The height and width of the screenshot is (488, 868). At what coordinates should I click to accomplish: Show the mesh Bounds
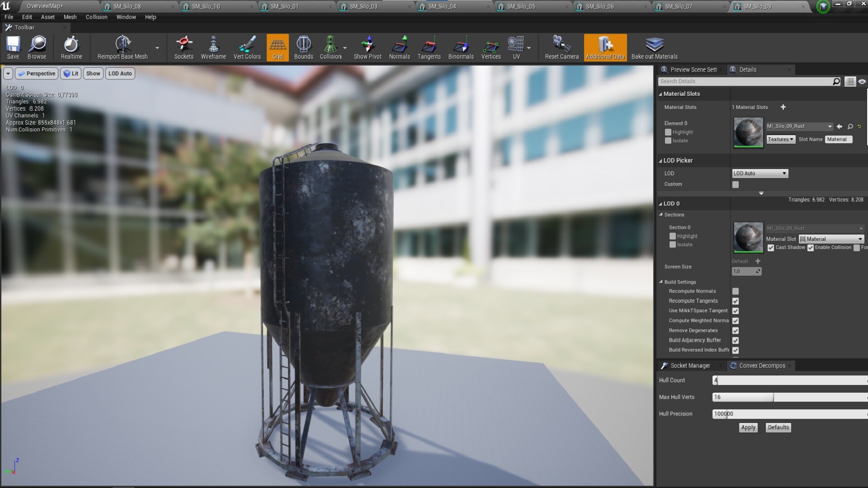pyautogui.click(x=303, y=47)
